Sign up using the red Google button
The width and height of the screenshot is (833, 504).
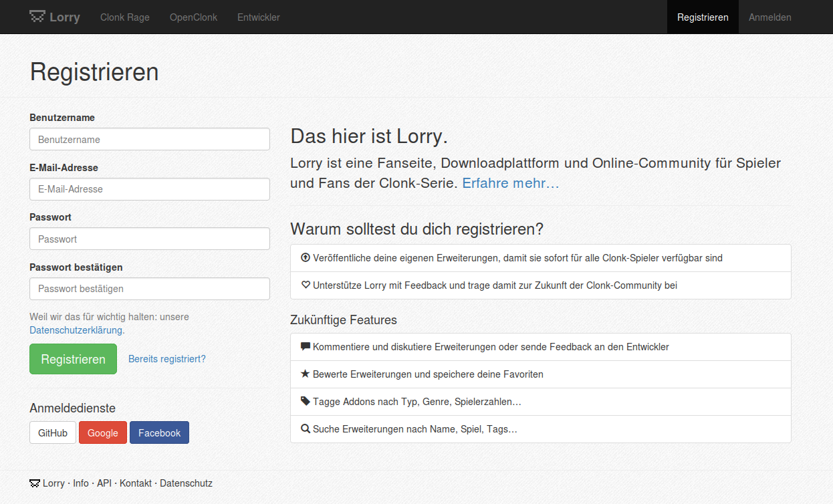tap(103, 432)
